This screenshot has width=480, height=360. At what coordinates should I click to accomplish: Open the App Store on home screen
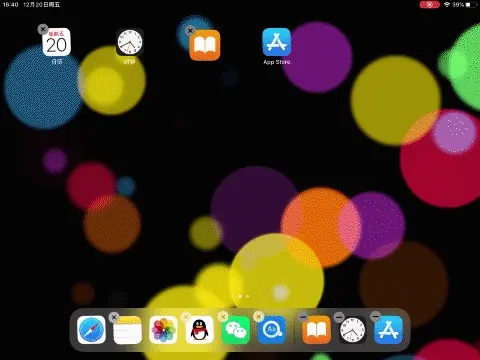click(x=276, y=42)
